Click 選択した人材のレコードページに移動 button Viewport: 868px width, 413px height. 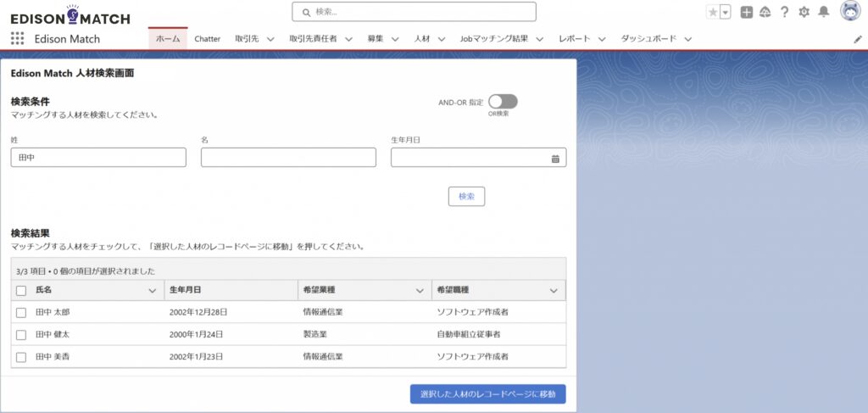(x=487, y=394)
